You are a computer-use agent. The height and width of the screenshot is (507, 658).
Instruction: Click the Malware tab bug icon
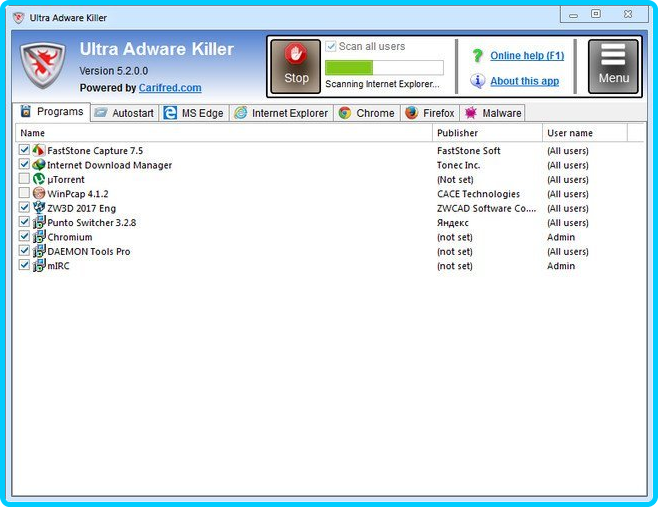pyautogui.click(x=471, y=112)
